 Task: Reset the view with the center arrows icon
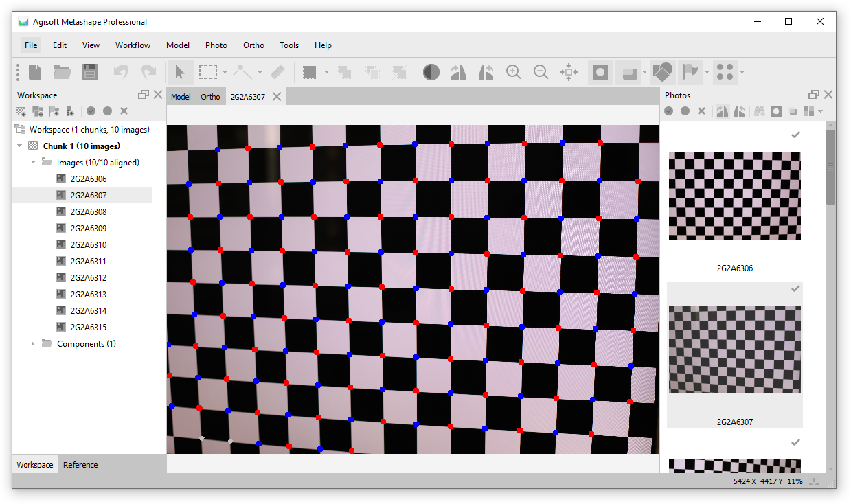(569, 71)
